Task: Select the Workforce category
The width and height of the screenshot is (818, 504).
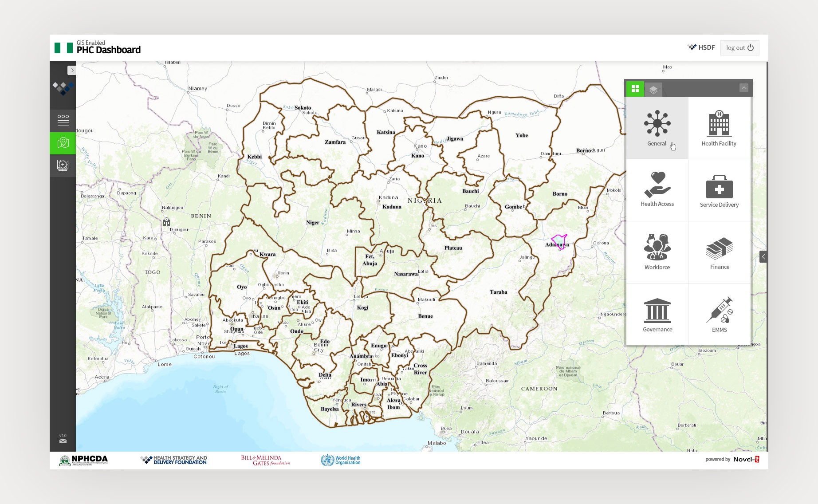Action: pos(657,252)
